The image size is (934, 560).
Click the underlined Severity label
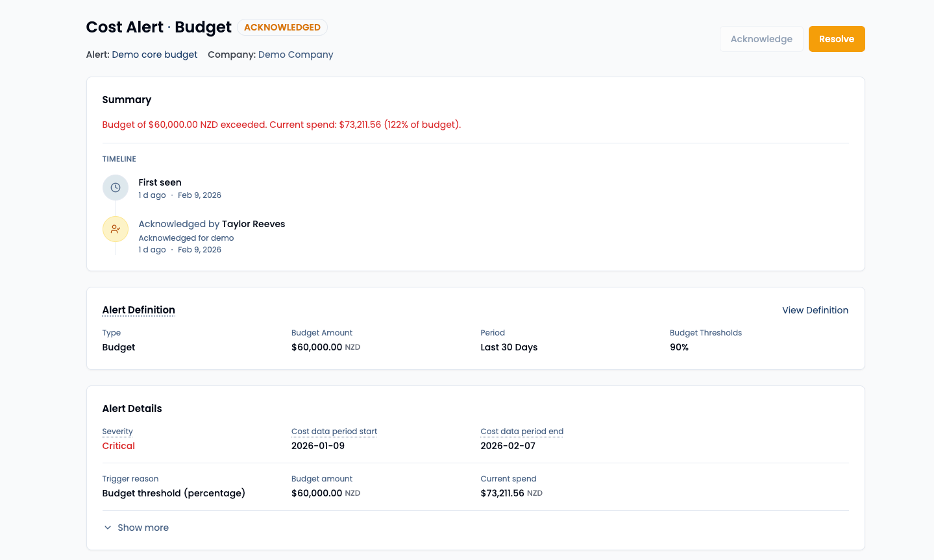117,432
